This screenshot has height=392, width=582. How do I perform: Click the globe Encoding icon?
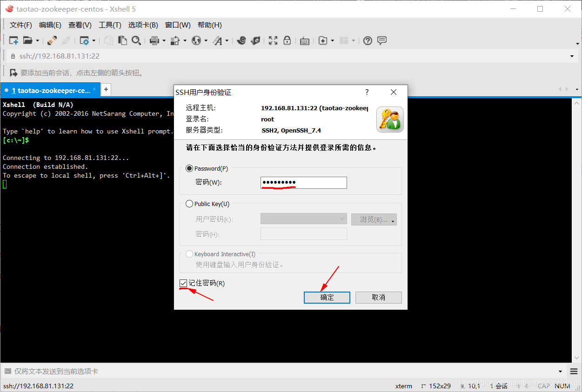tap(196, 40)
